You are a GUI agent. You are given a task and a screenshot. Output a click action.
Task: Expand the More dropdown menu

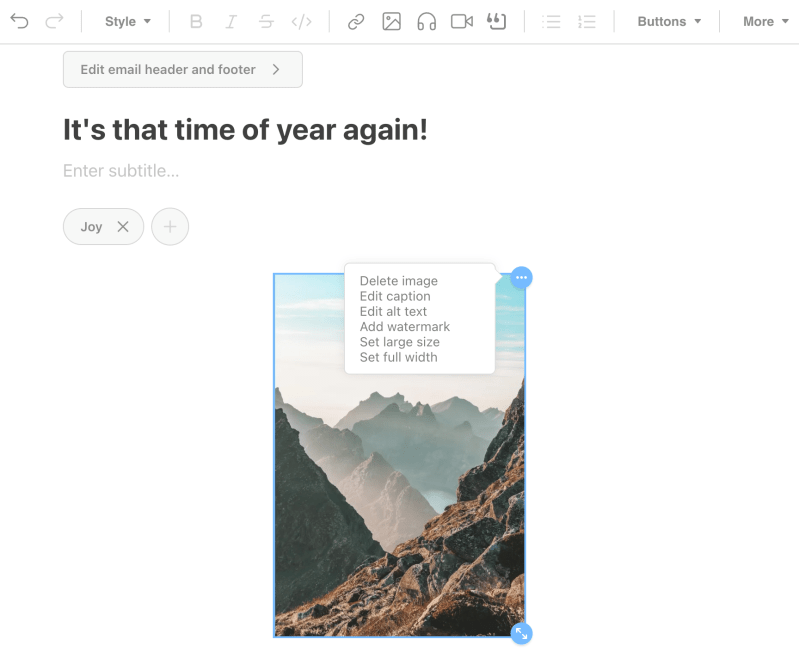(x=766, y=21)
